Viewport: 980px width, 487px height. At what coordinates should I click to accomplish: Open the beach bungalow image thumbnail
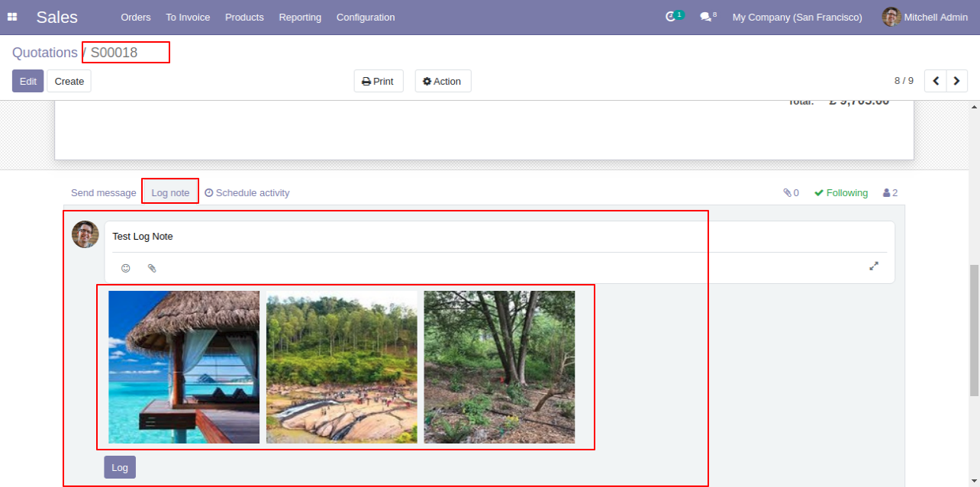point(184,367)
